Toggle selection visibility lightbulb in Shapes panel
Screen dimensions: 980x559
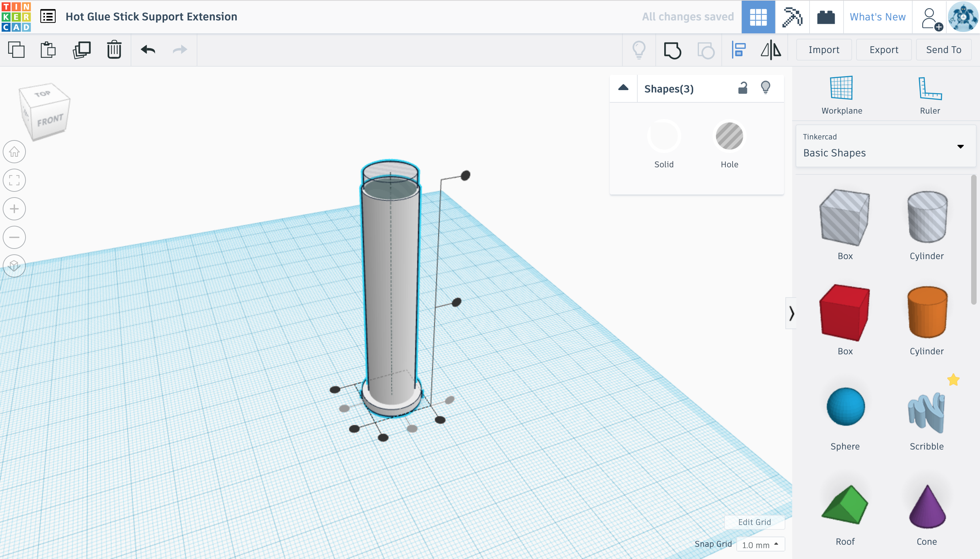[765, 88]
